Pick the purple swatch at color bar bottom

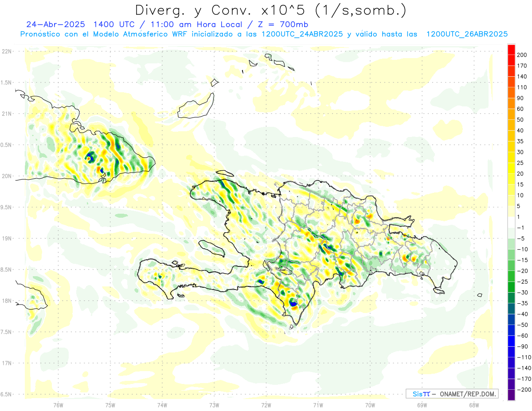point(512,395)
